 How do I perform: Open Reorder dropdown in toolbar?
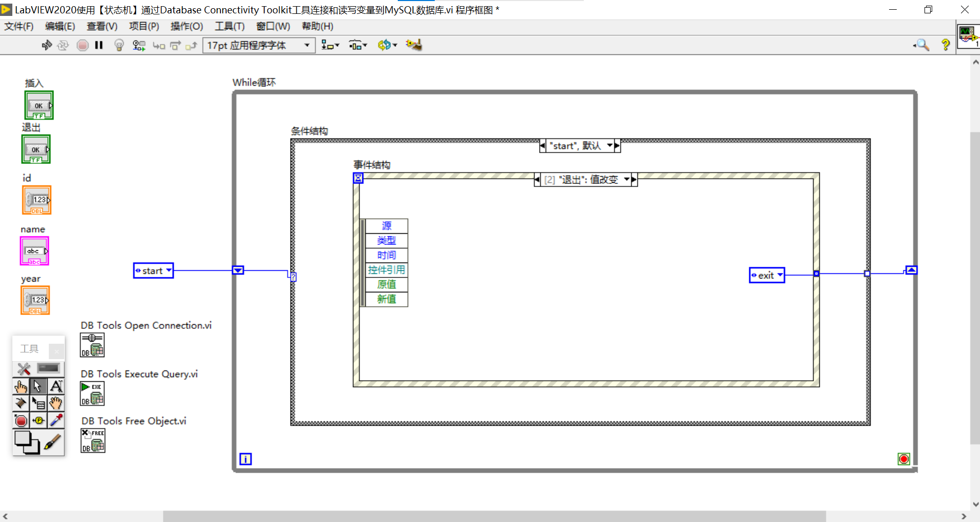pyautogui.click(x=387, y=45)
